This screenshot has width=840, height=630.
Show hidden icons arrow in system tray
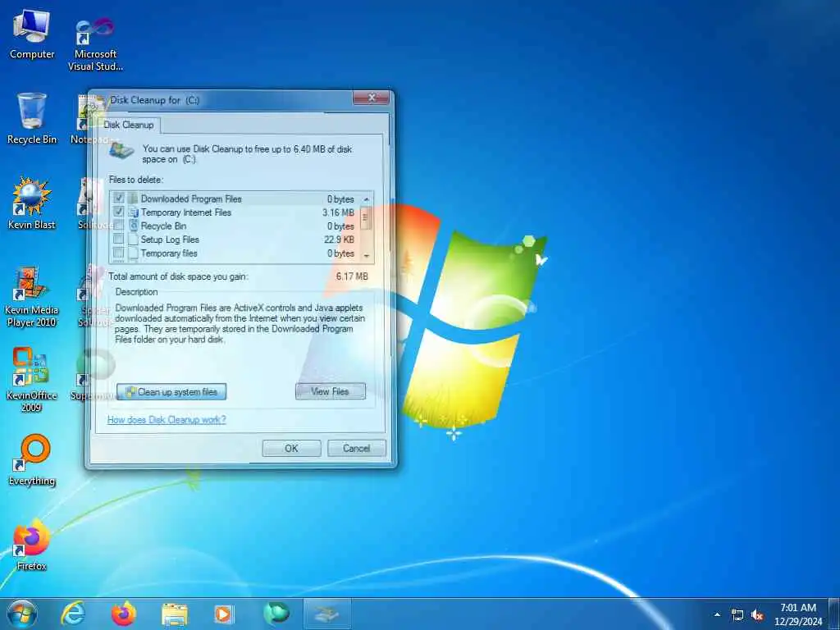pyautogui.click(x=717, y=614)
